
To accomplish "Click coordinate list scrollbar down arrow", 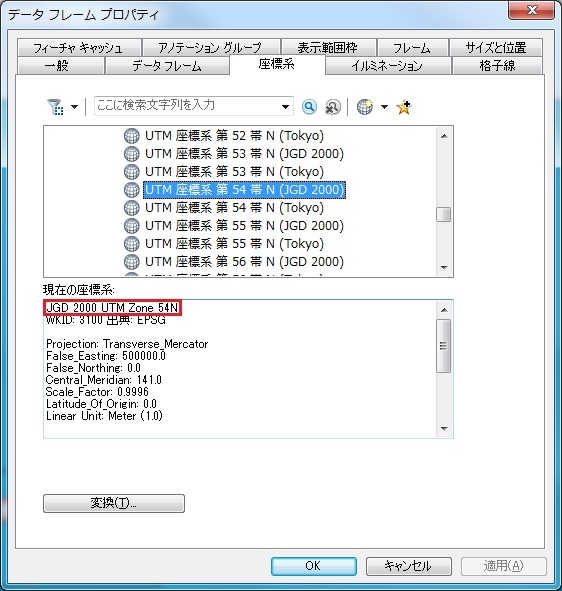I will (444, 268).
